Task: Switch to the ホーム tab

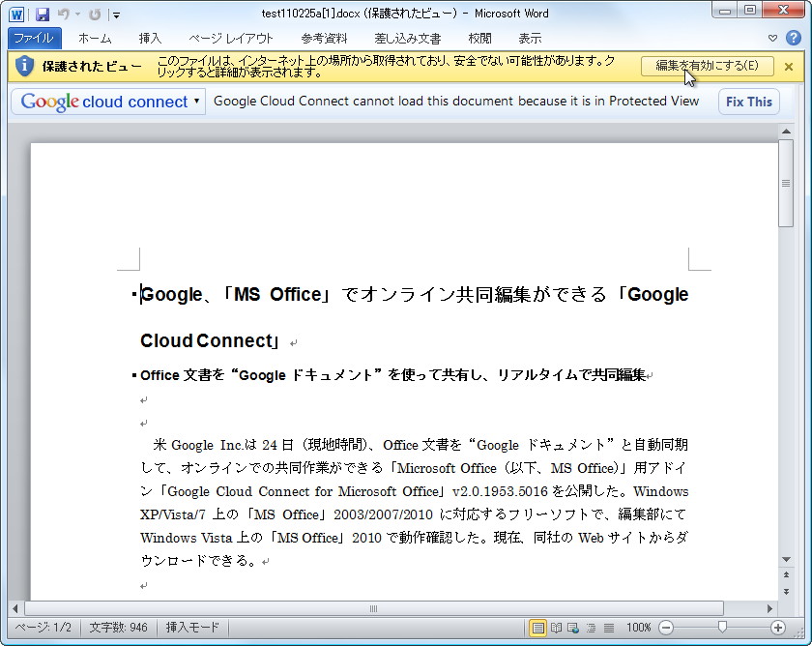Action: [95, 39]
